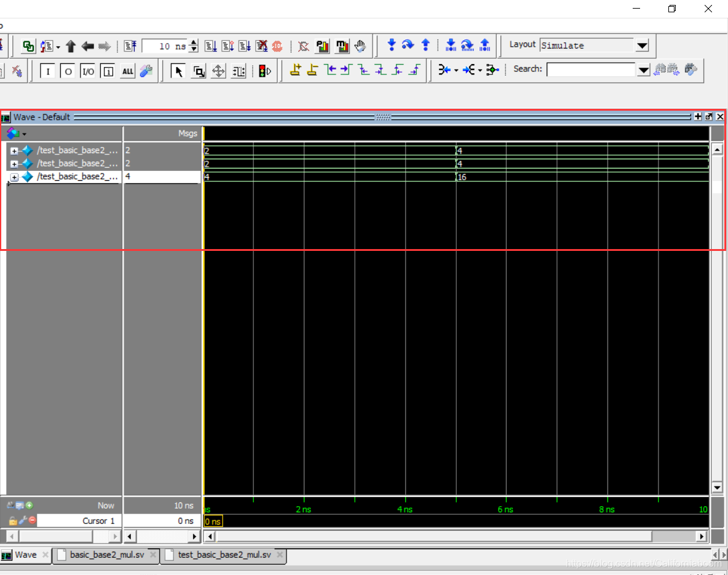Click the Continue Run icon
728x575 pixels.
pyautogui.click(x=228, y=46)
